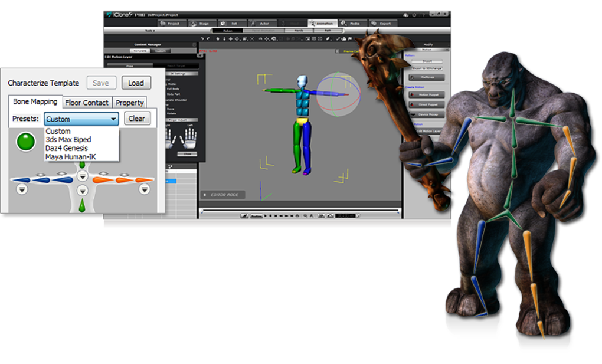Open the Presets dropdown showing Custom
This screenshot has height=364, width=602.
tap(81, 119)
